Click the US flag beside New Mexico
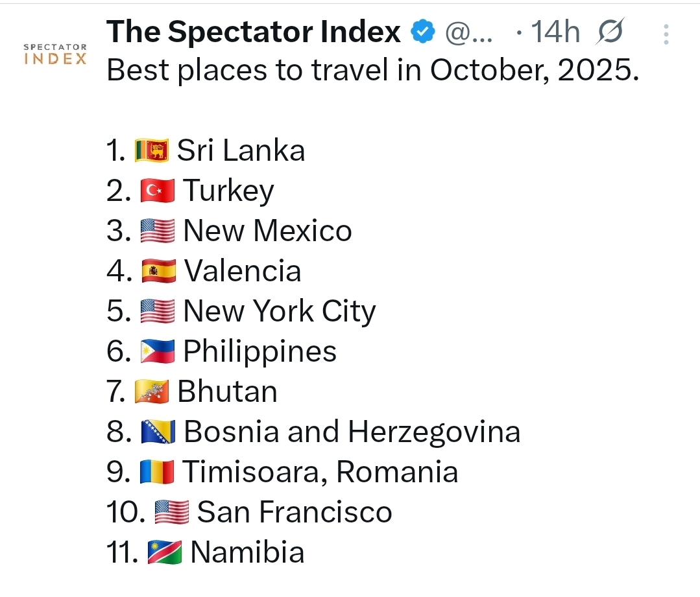 pyautogui.click(x=158, y=231)
